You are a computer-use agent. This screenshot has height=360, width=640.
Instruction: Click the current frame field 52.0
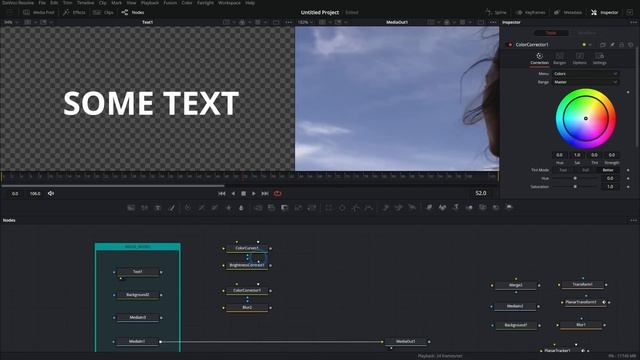[481, 193]
